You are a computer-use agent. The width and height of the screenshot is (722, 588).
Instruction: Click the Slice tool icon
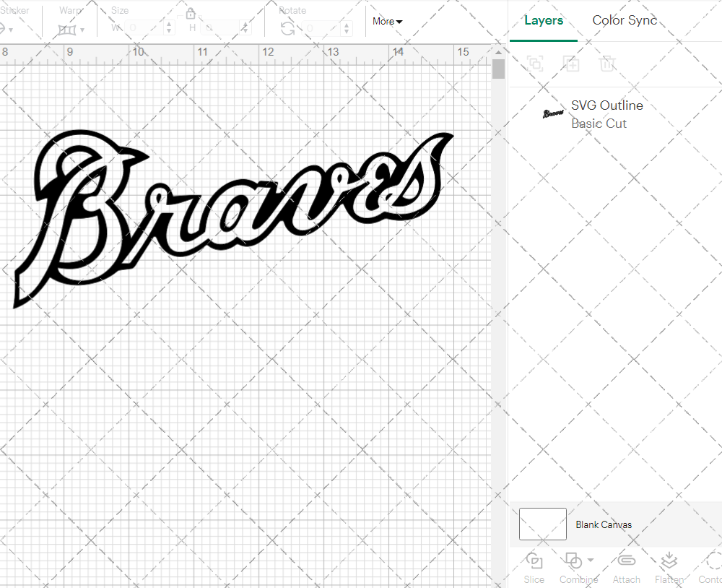pos(534,561)
